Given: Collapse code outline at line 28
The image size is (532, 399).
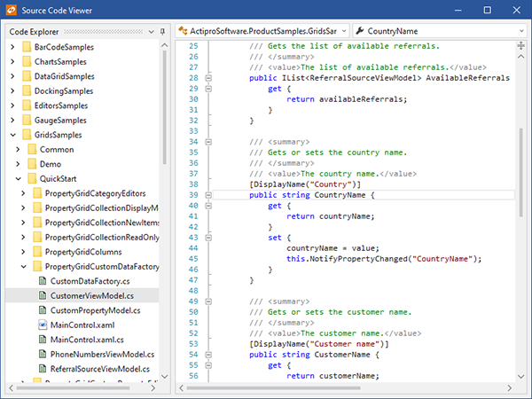Looking at the screenshot, I should coord(208,78).
